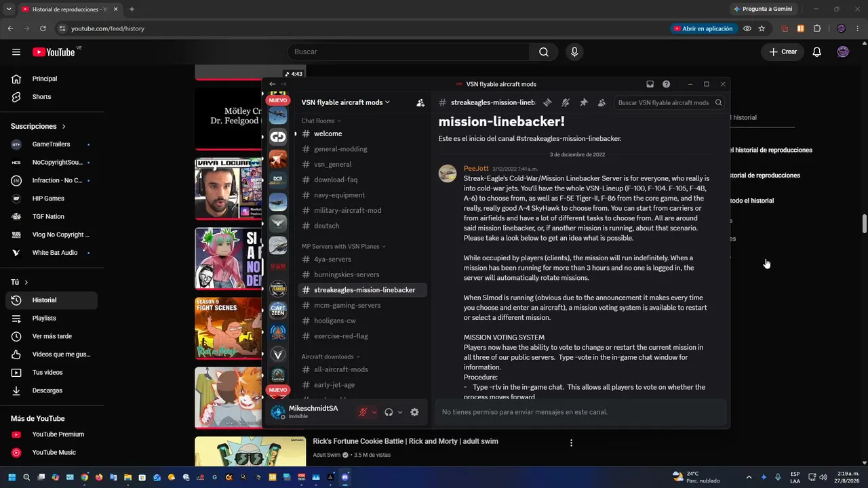Open the general-modding channel
The image size is (868, 488).
pyautogui.click(x=362, y=149)
